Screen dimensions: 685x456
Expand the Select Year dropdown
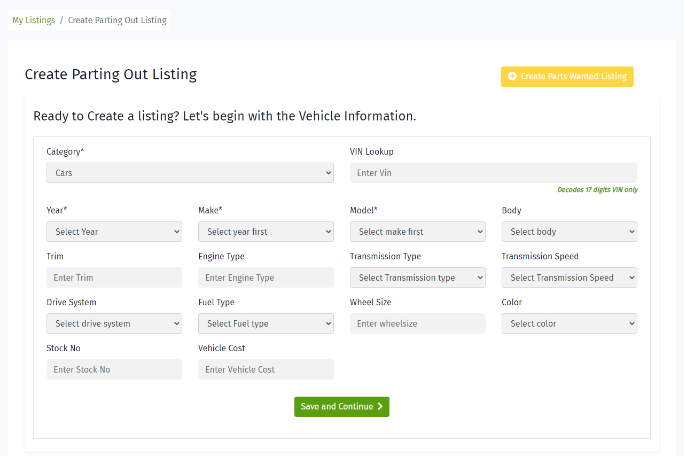click(x=114, y=232)
